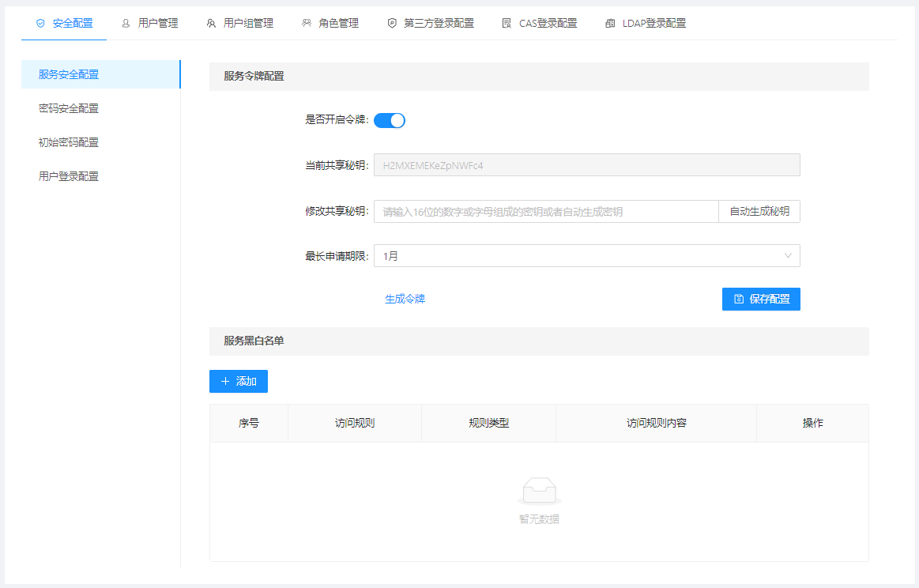Screen dimensions: 919x588
Task: Click the 访问规则 column header
Action: click(355, 424)
